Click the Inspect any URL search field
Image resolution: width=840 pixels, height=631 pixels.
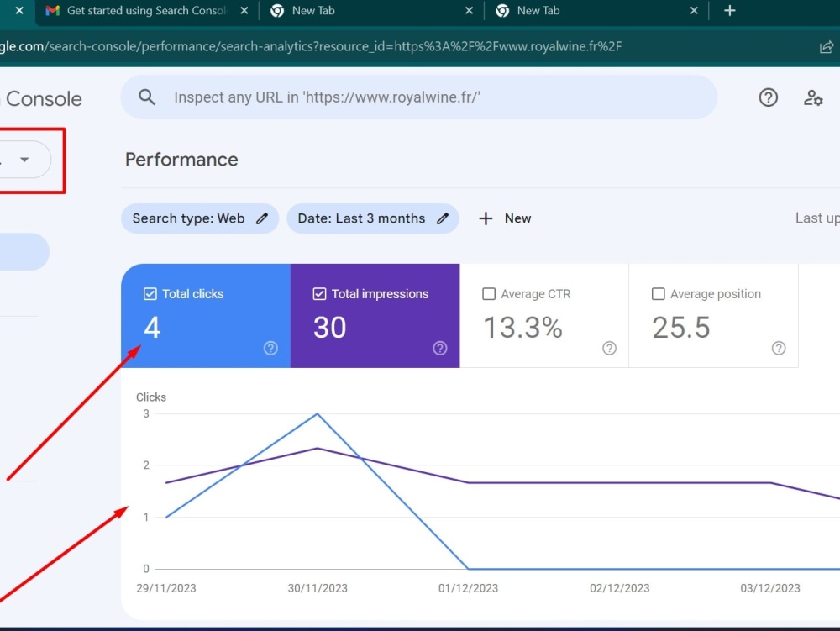point(419,97)
